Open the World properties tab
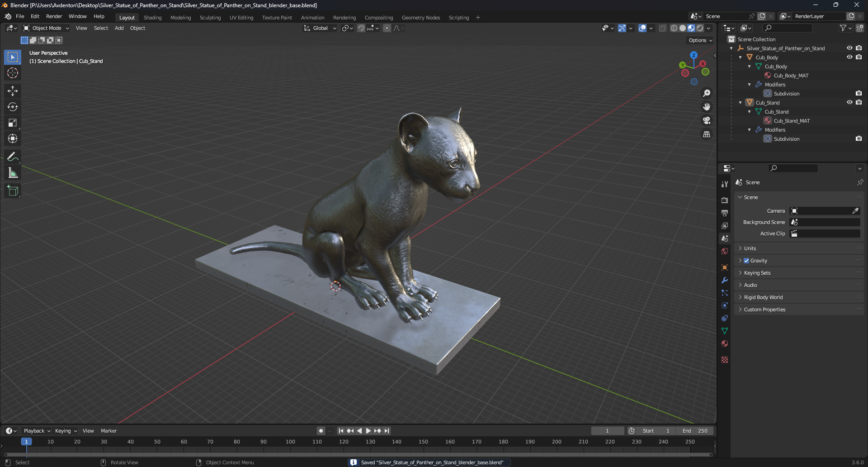Screen dimensions: 868x467 coord(725,251)
